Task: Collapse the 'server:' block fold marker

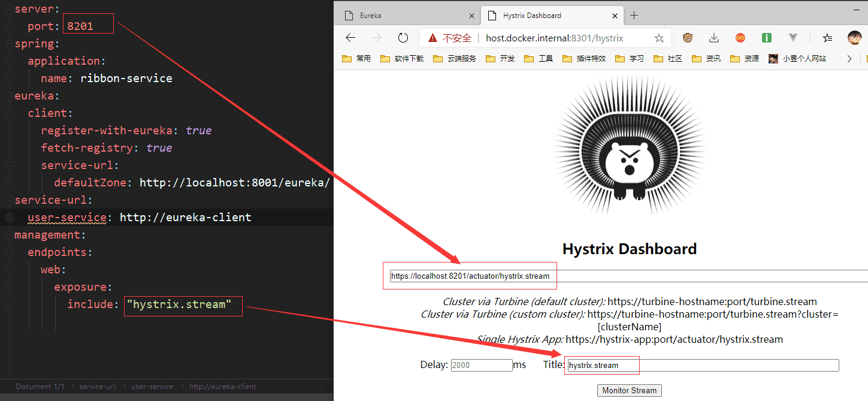Action: 9,8
